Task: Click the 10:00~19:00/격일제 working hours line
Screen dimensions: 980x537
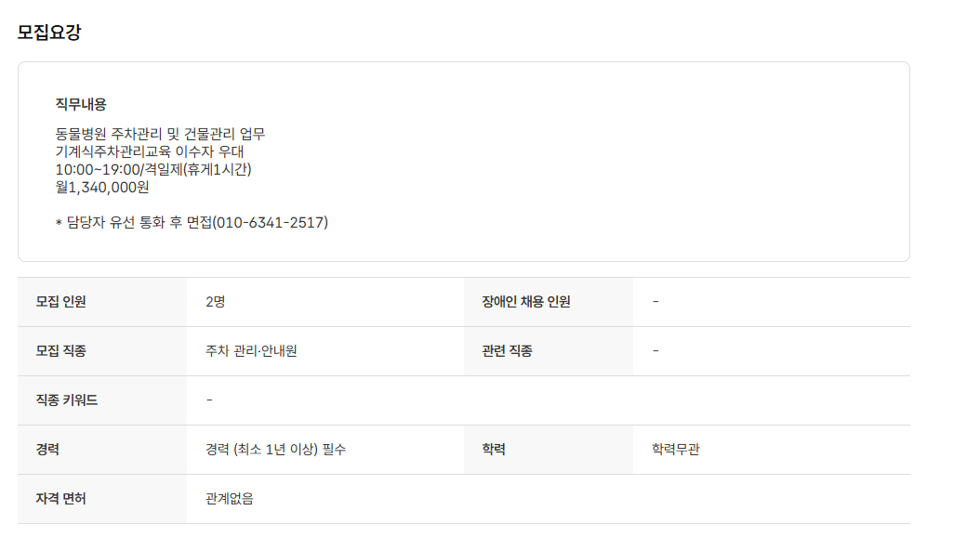Action: pyautogui.click(x=153, y=169)
